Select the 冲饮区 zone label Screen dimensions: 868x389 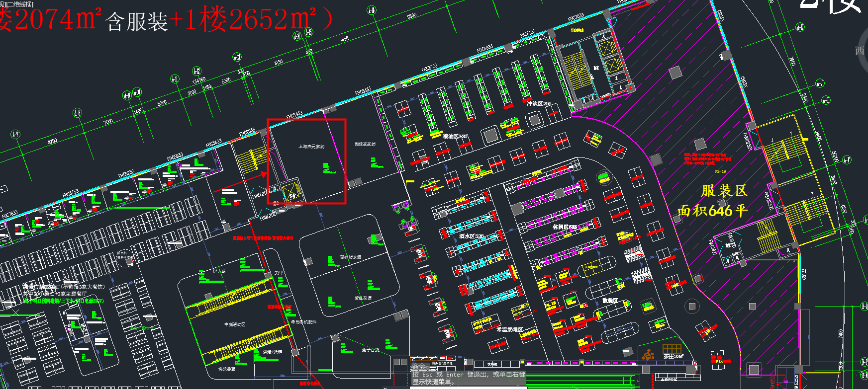pyautogui.click(x=539, y=103)
